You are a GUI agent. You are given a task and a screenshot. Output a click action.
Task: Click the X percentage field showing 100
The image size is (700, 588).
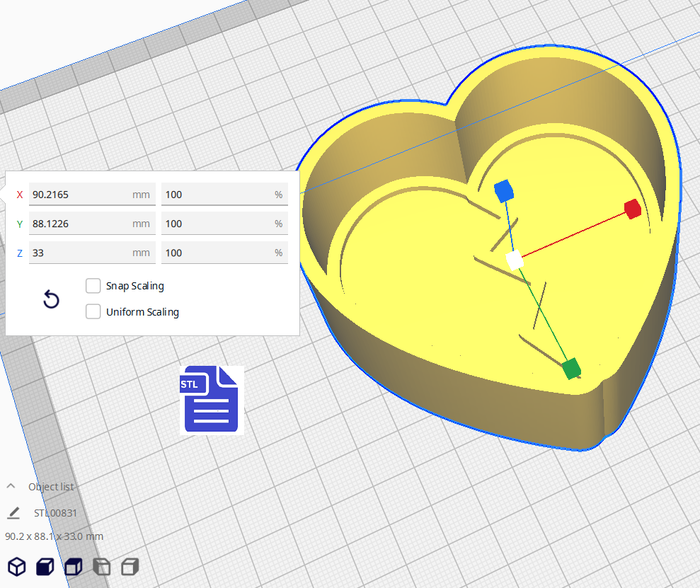tap(224, 194)
